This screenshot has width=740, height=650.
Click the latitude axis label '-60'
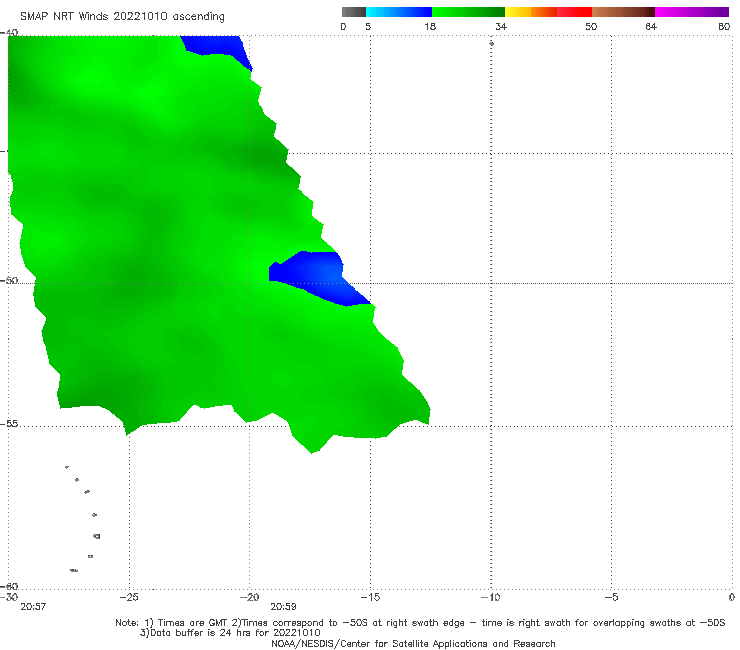point(9,586)
